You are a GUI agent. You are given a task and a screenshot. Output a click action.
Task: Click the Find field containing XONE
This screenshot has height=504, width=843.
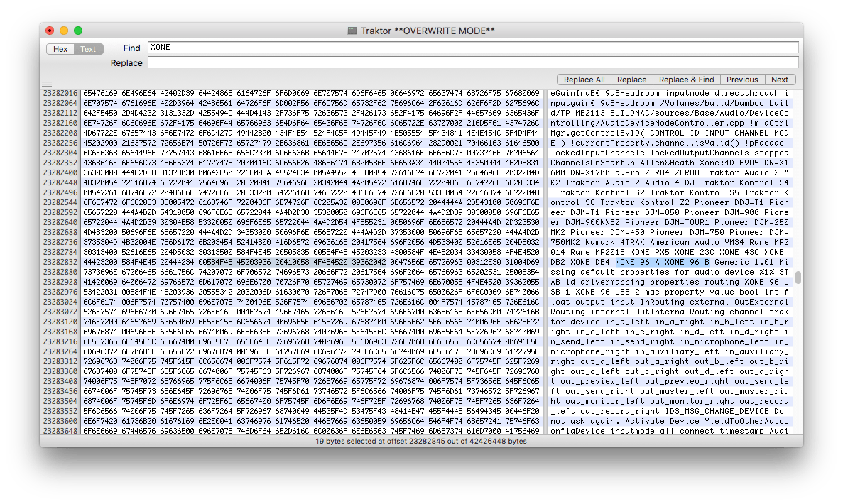[472, 48]
